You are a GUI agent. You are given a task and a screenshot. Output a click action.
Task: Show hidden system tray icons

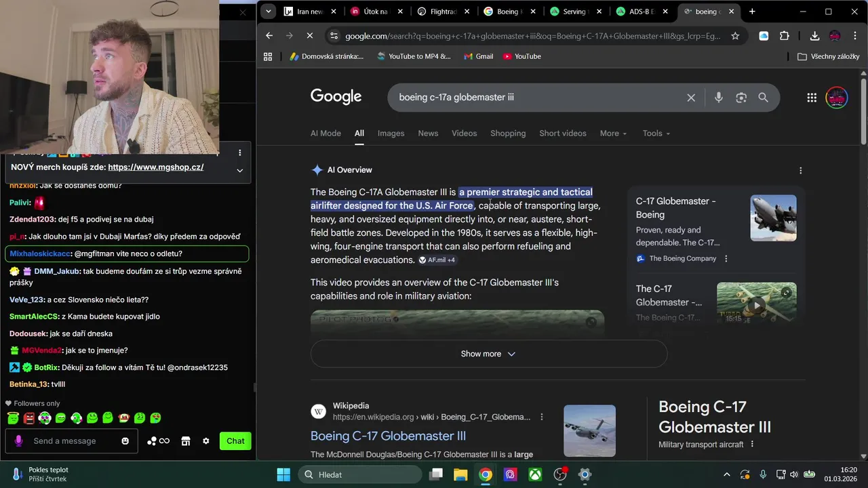727,474
